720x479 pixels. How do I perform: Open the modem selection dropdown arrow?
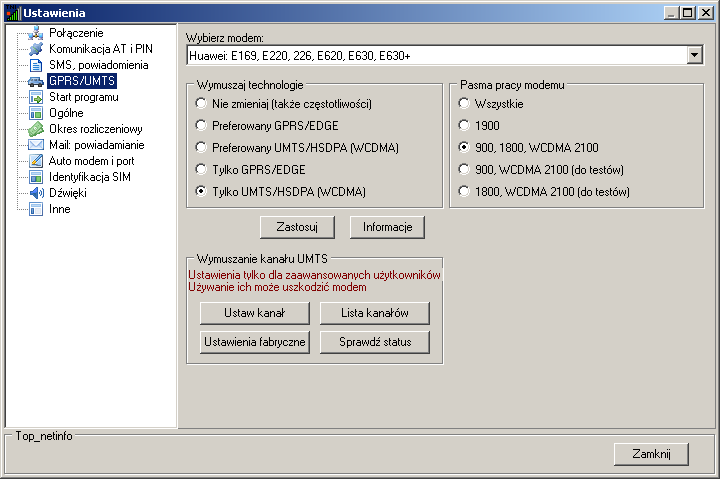(x=695, y=55)
